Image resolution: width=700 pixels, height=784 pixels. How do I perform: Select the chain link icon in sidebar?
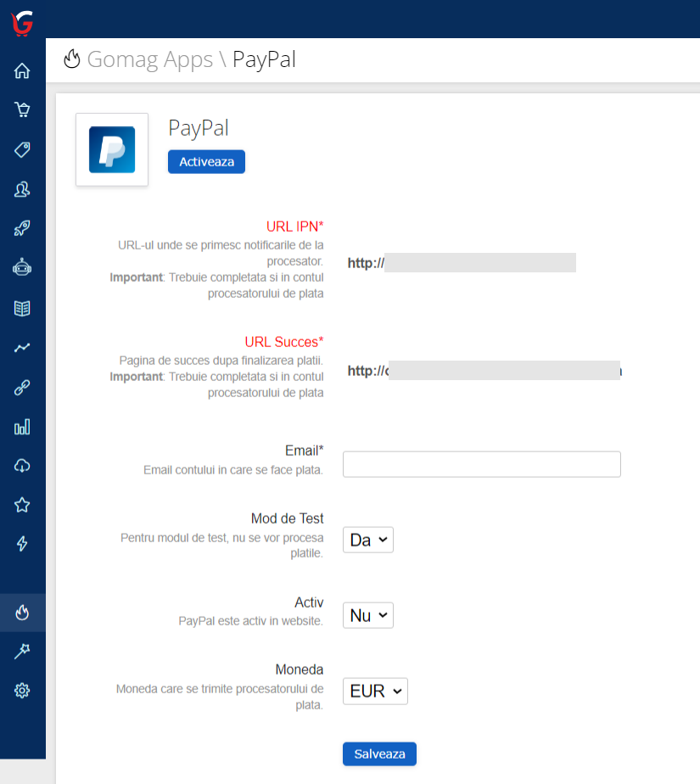coord(22,389)
